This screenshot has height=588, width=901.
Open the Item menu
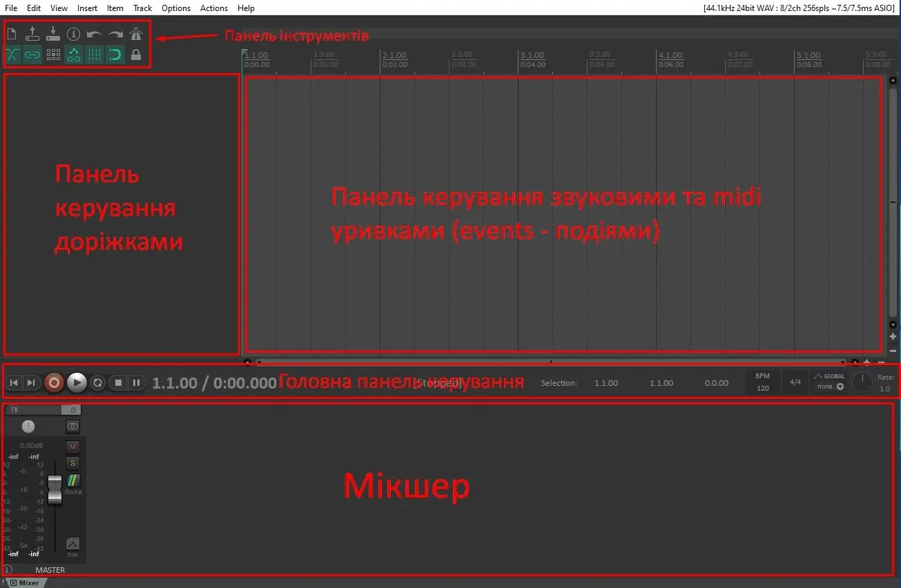pyautogui.click(x=115, y=8)
